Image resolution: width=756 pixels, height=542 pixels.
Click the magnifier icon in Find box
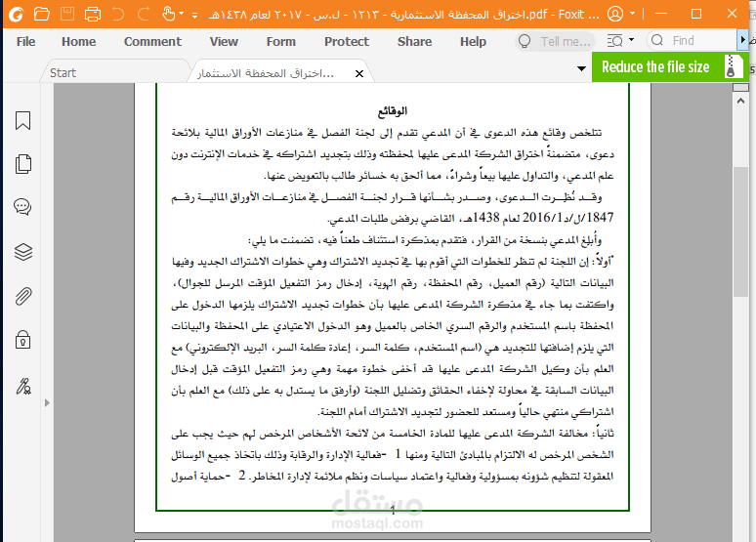tap(657, 40)
